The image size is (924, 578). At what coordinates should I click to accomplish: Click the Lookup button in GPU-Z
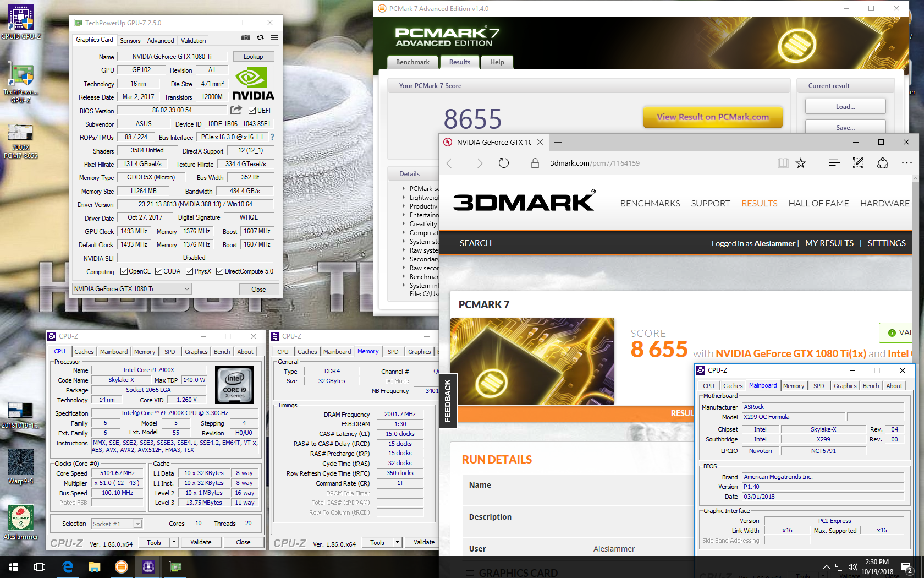click(x=253, y=57)
